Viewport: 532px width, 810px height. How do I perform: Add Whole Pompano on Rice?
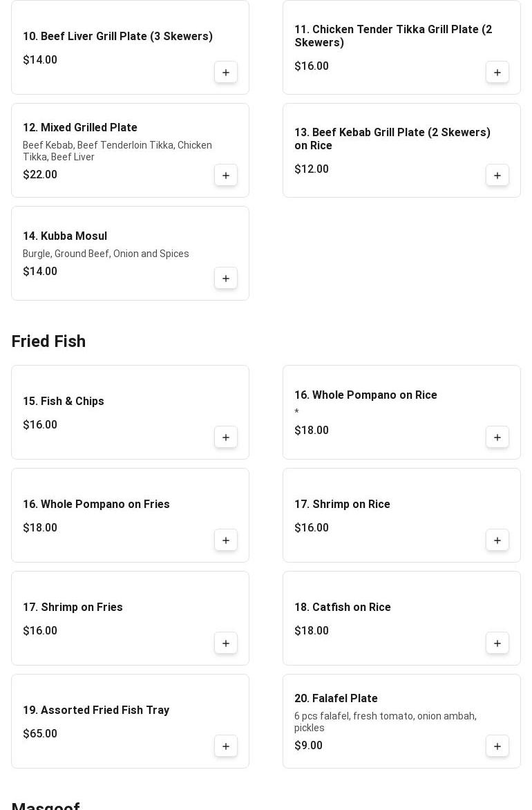pyautogui.click(x=497, y=437)
